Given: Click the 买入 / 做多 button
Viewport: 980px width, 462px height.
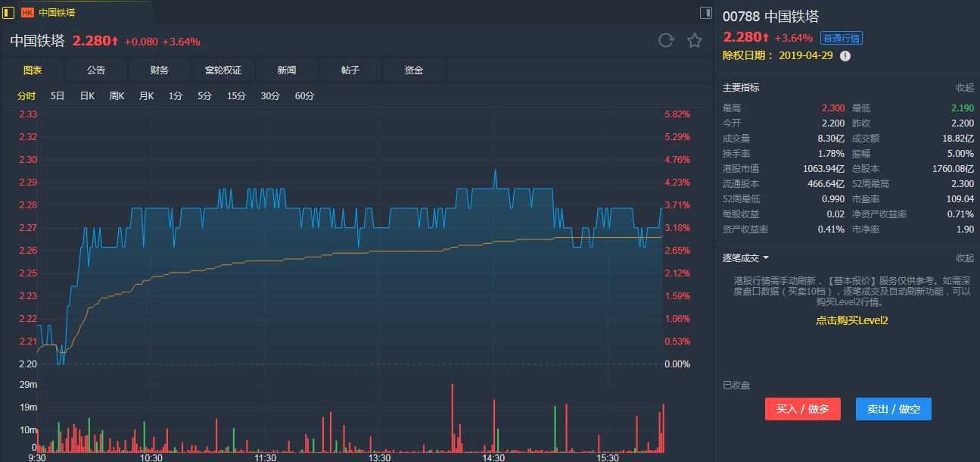Looking at the screenshot, I should [803, 409].
